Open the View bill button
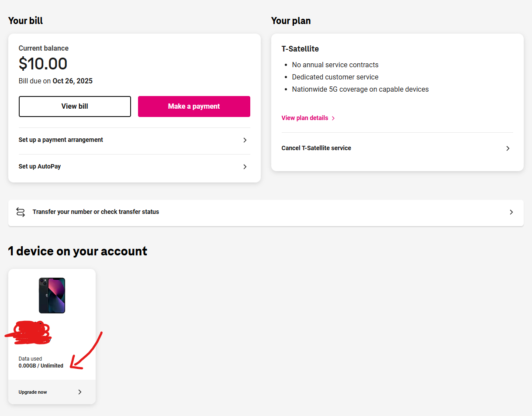The width and height of the screenshot is (532, 416). pyautogui.click(x=75, y=107)
